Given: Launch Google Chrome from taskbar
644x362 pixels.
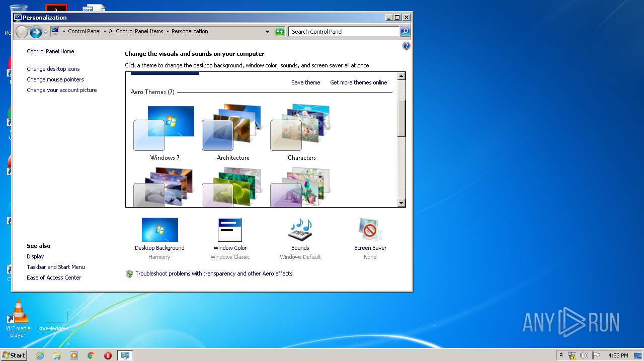Looking at the screenshot, I should click(x=91, y=355).
